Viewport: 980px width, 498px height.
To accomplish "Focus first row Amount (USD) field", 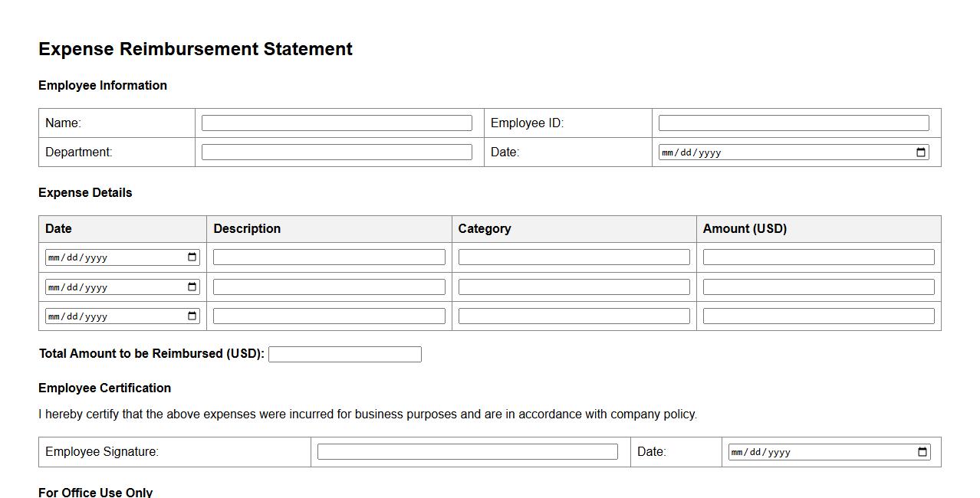I will pos(818,257).
